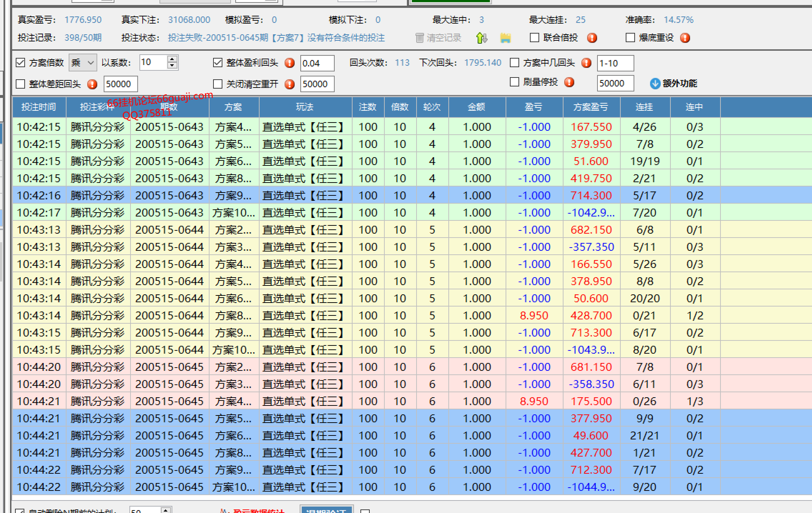Image resolution: width=812 pixels, height=513 pixels.
Task: Select the 10:42:17 row with 方案10
Action: pyautogui.click(x=412, y=213)
